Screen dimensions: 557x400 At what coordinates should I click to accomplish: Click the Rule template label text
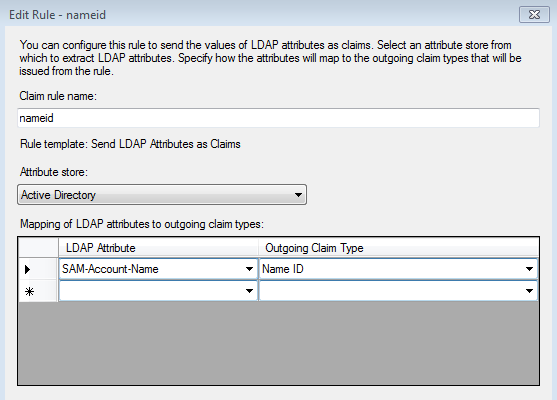[x=130, y=144]
